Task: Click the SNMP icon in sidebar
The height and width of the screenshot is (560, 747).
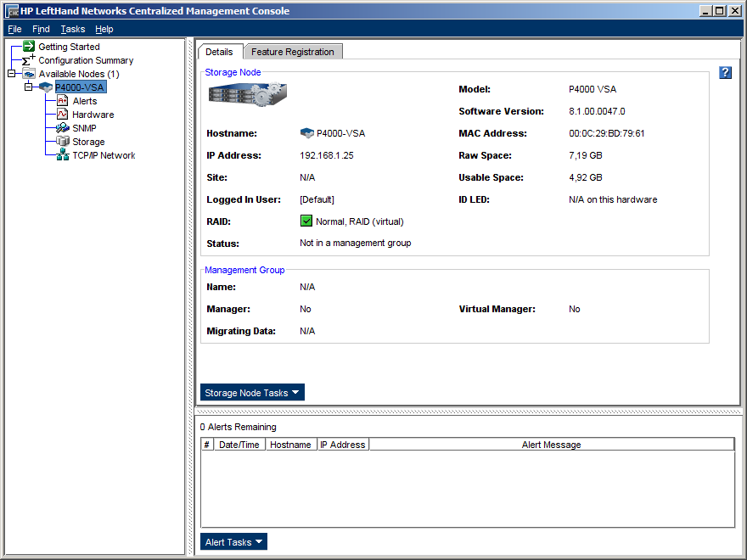Action: point(63,128)
